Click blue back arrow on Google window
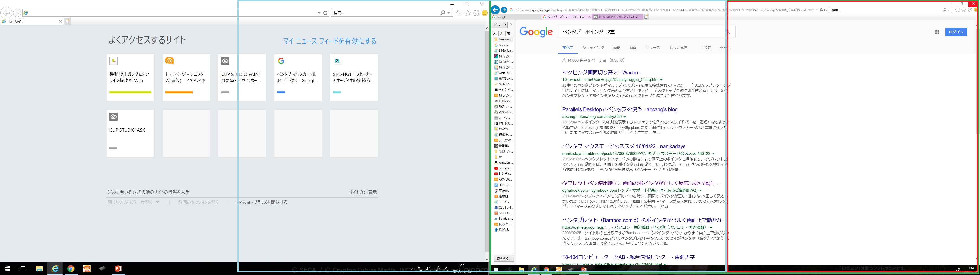 pyautogui.click(x=495, y=10)
